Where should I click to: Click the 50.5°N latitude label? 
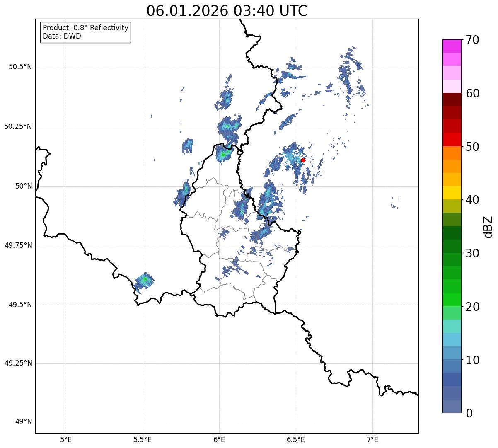[x=20, y=67]
